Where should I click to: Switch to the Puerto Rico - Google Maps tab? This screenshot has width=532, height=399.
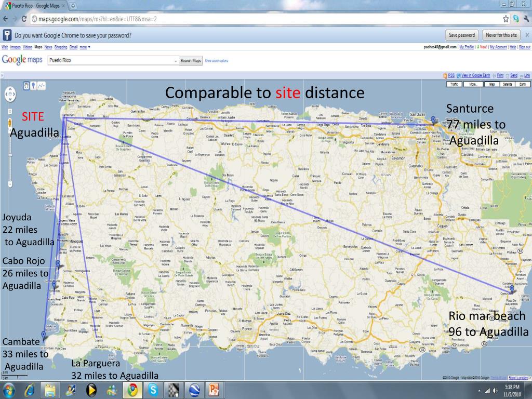[34, 6]
